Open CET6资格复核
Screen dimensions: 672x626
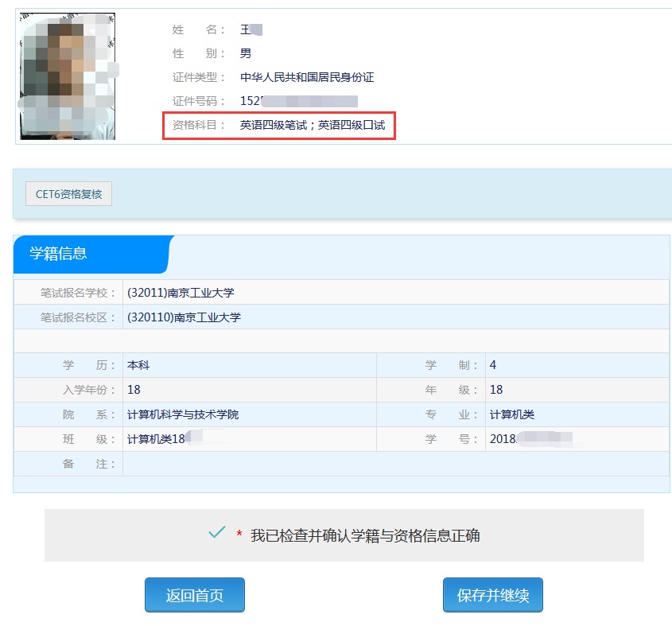68,193
